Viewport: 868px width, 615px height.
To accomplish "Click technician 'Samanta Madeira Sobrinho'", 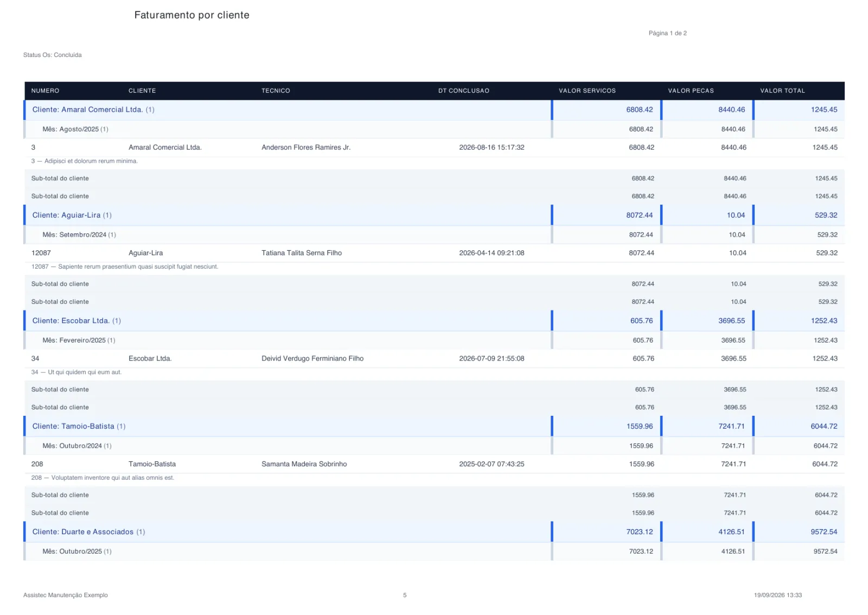I will point(304,464).
